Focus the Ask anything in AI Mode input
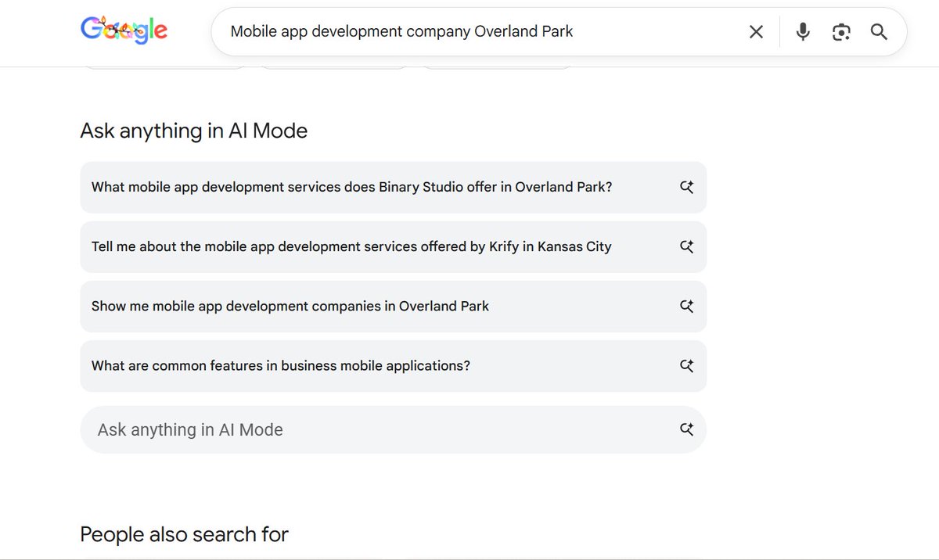Viewport: 939px width, 560px height. point(393,429)
